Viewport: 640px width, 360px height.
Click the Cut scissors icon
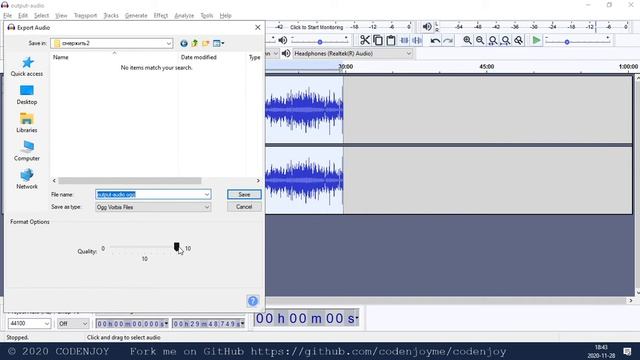364,40
